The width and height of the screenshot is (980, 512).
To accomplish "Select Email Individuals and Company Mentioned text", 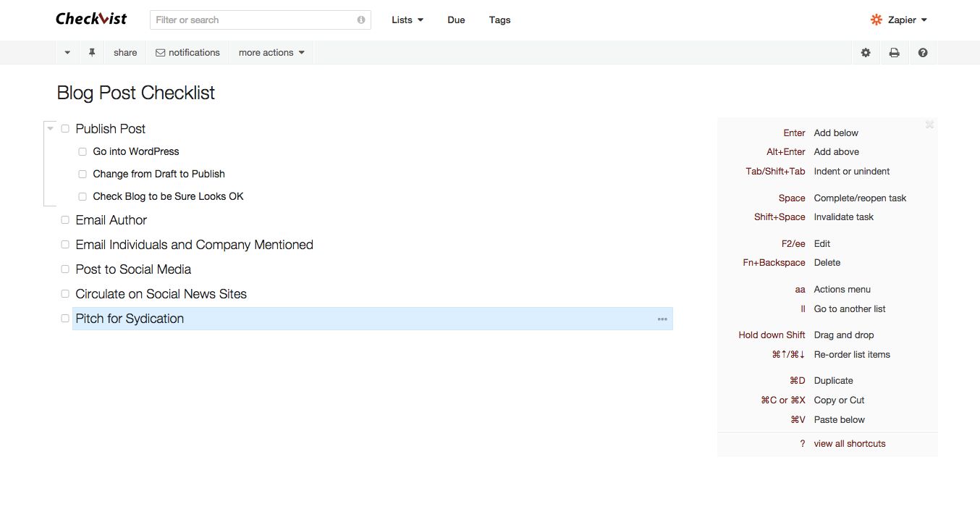I will coord(195,245).
